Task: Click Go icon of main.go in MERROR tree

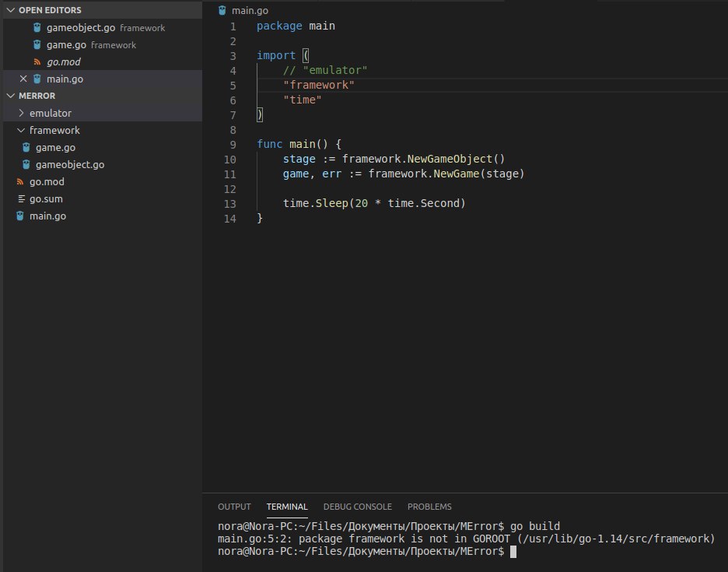Action: pyautogui.click(x=21, y=216)
